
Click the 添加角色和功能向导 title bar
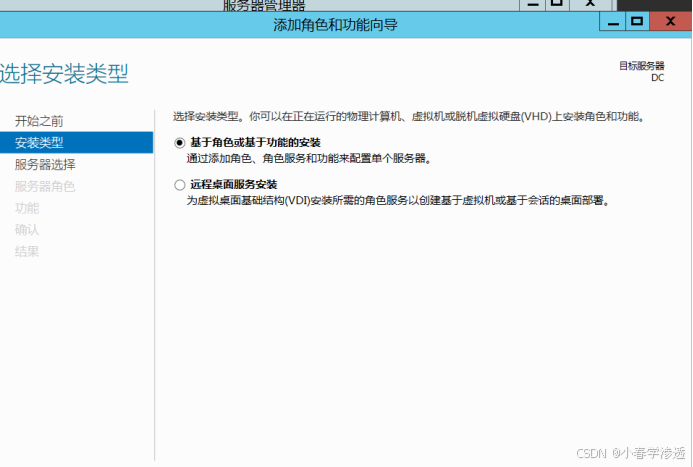click(x=335, y=25)
